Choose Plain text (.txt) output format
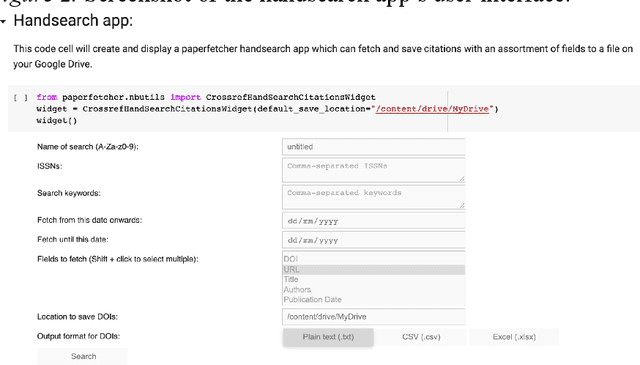Viewport: 640px width, 365px height. 328,337
